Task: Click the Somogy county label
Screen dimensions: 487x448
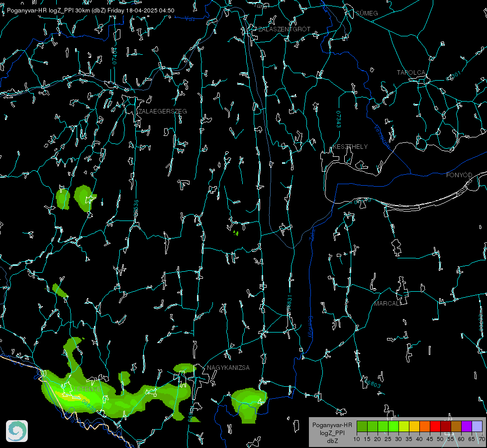Action: pos(310,327)
